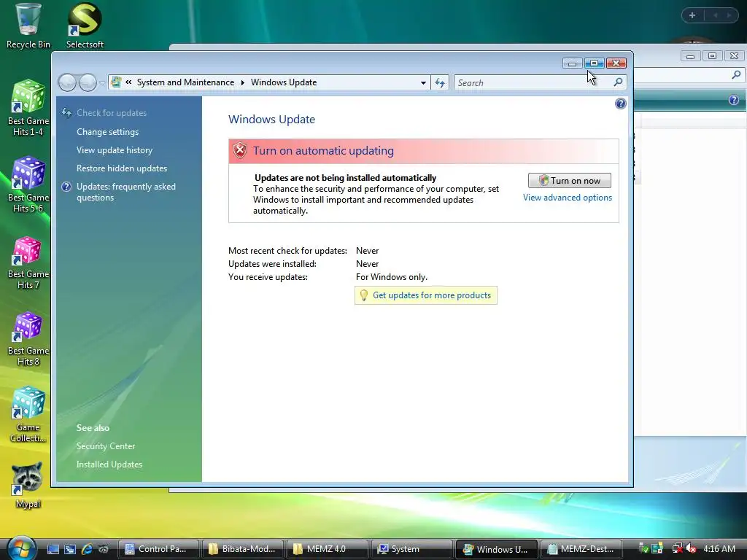Viewport: 747px width, 560px height.
Task: Click the search magnifier in Windows Update
Action: (618, 82)
